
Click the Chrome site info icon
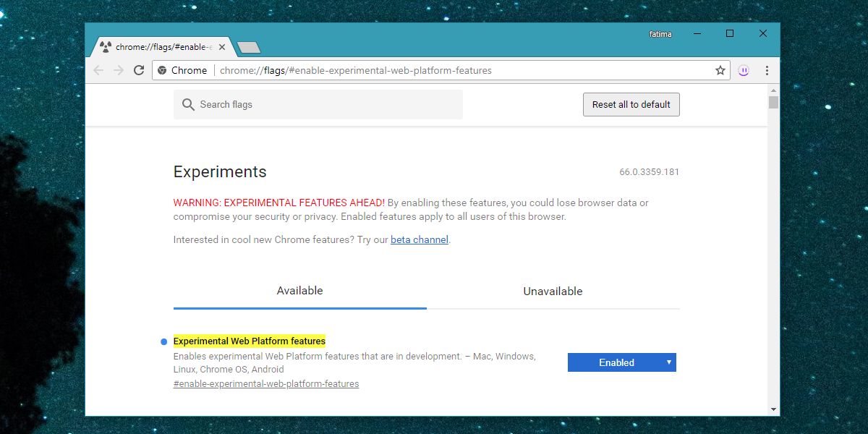tap(162, 70)
